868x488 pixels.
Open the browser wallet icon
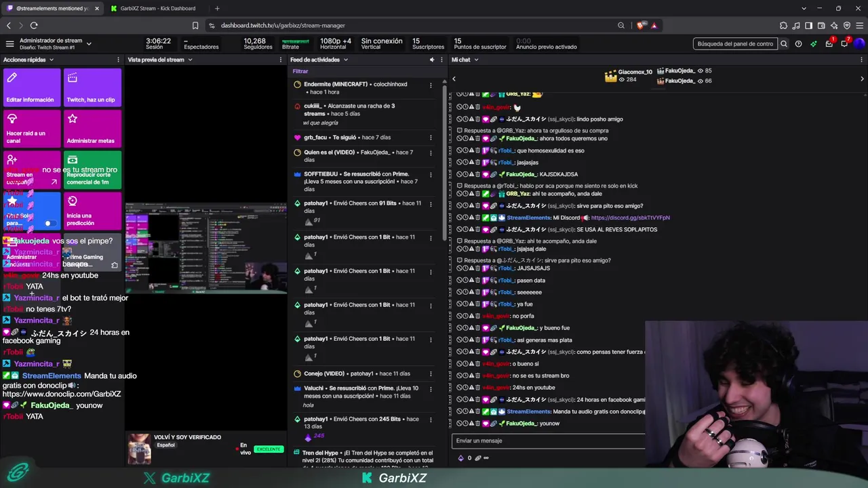(x=822, y=26)
